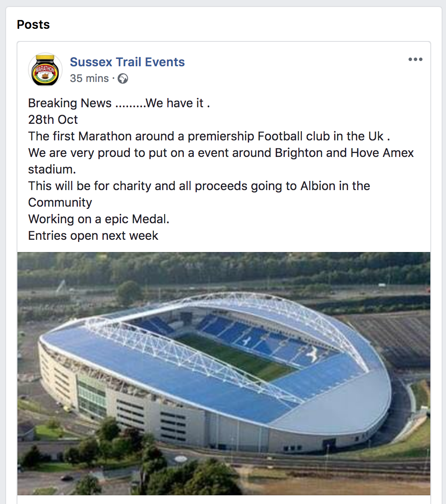Click the Marmite jar profile avatar

coord(45,70)
